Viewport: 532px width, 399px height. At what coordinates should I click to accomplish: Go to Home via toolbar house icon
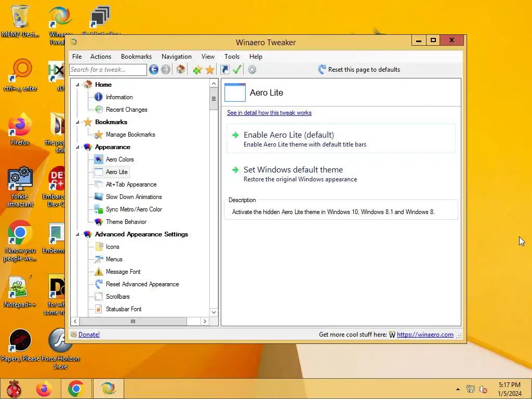(x=180, y=70)
